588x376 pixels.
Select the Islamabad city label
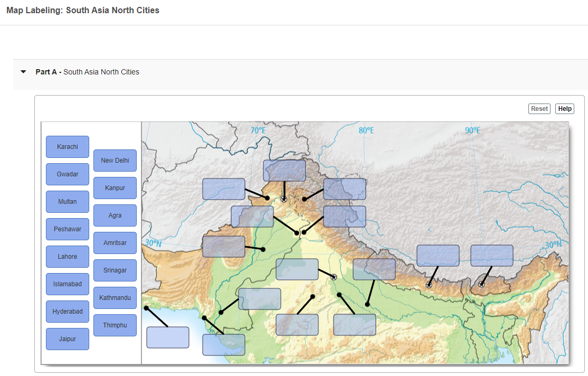[x=67, y=284]
